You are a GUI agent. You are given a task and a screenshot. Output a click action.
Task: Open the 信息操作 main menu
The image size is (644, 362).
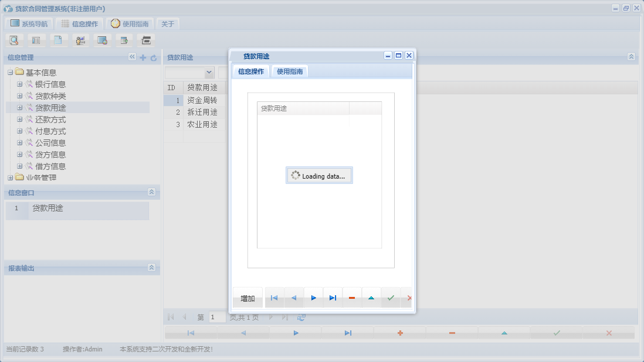tap(80, 24)
